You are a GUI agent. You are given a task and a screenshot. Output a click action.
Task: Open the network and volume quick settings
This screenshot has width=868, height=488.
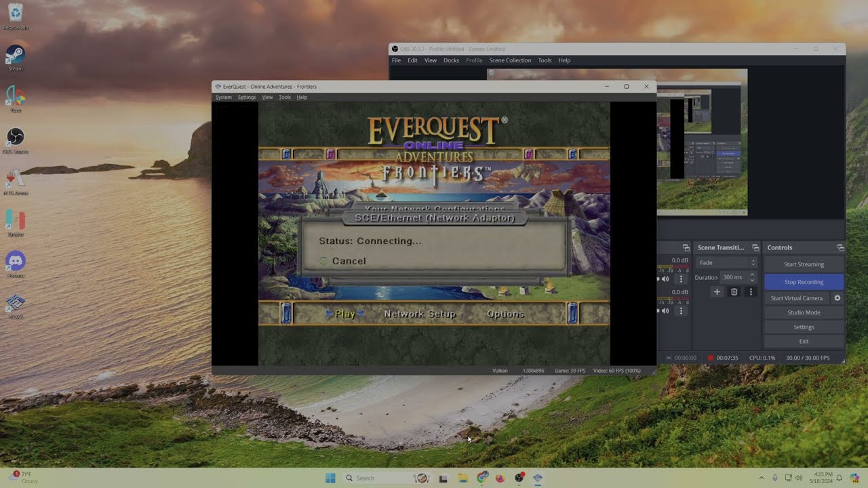point(793,478)
